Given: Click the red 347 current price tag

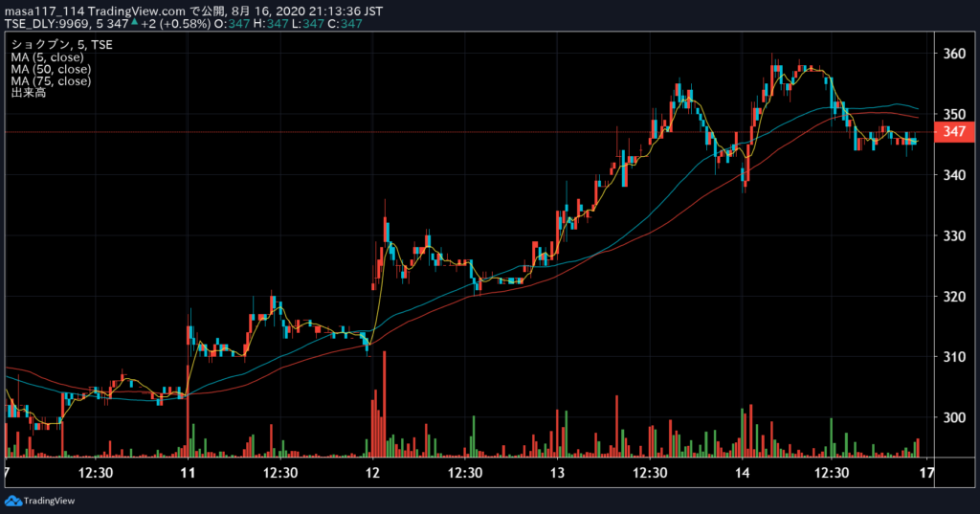Looking at the screenshot, I should click(x=954, y=132).
